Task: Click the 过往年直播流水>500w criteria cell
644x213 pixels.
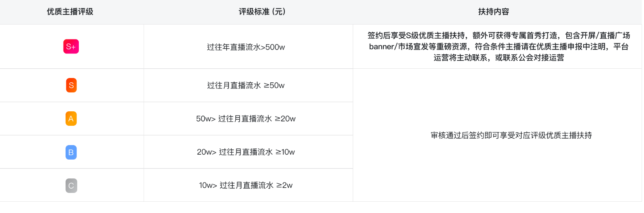Action: click(246, 47)
